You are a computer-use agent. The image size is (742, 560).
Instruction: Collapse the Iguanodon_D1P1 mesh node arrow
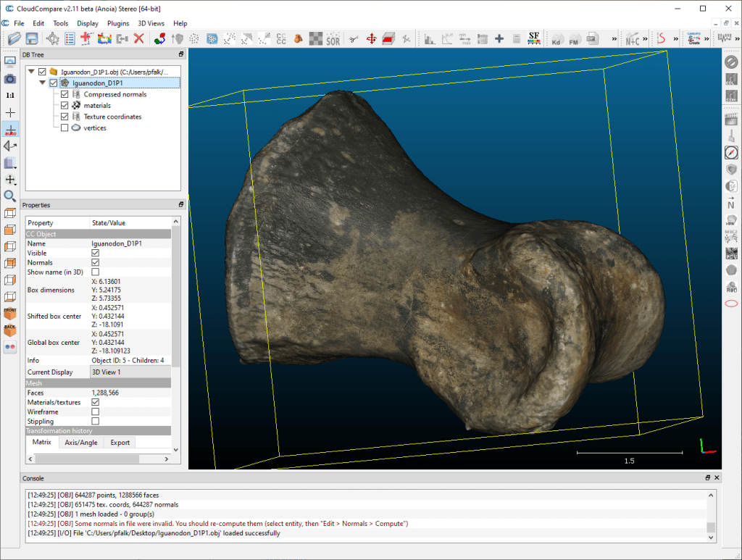tap(42, 83)
